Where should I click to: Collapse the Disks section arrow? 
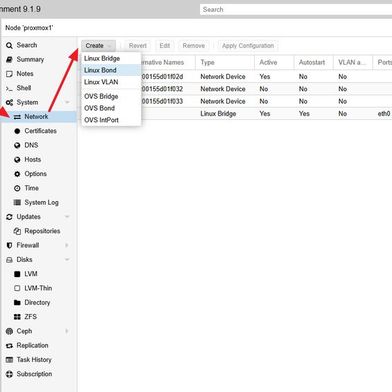tap(67, 260)
